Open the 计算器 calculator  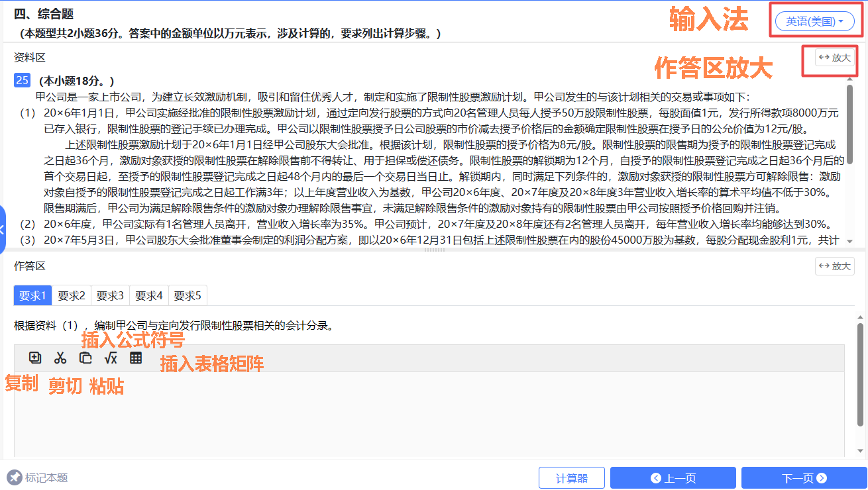point(572,477)
